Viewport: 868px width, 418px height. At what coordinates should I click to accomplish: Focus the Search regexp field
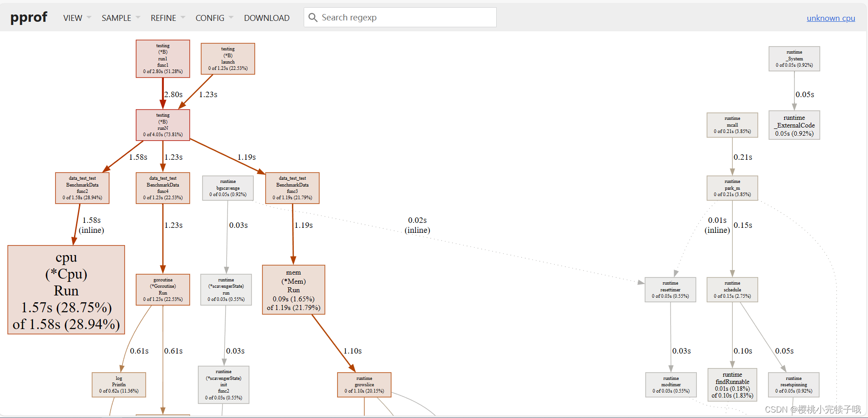pos(400,17)
